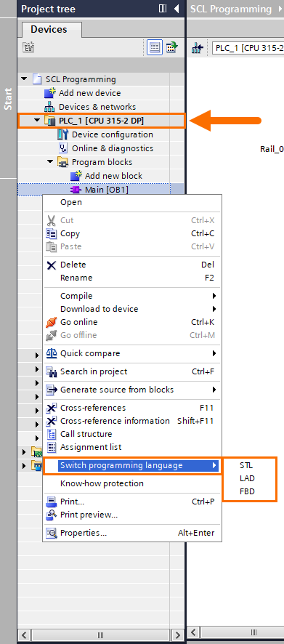Image resolution: width=284 pixels, height=644 pixels.
Task: Click the Print preview icon
Action: pyautogui.click(x=52, y=515)
